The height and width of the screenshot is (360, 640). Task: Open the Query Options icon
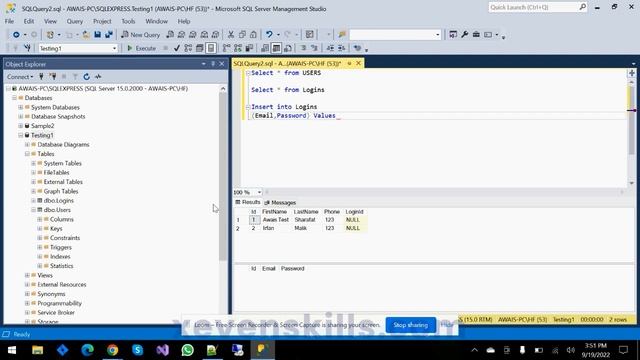(199, 48)
